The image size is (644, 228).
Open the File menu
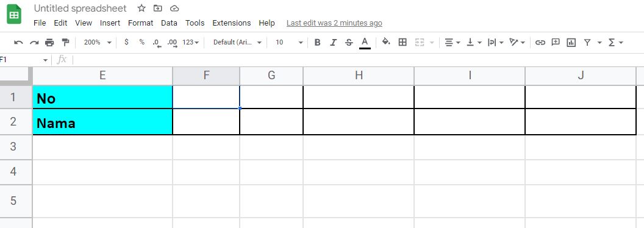click(40, 23)
